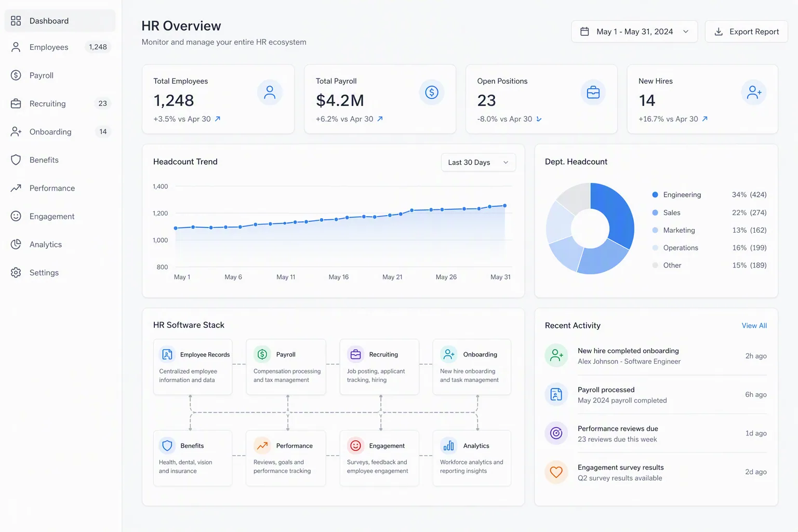Click the new hire onboarding activity icon
Image resolution: width=798 pixels, height=532 pixels.
[556, 355]
